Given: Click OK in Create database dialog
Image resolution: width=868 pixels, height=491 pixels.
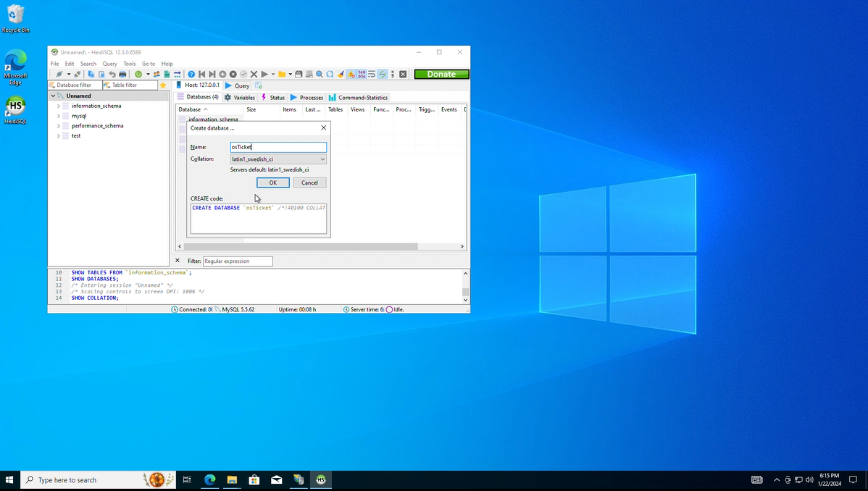Looking at the screenshot, I should pos(272,182).
